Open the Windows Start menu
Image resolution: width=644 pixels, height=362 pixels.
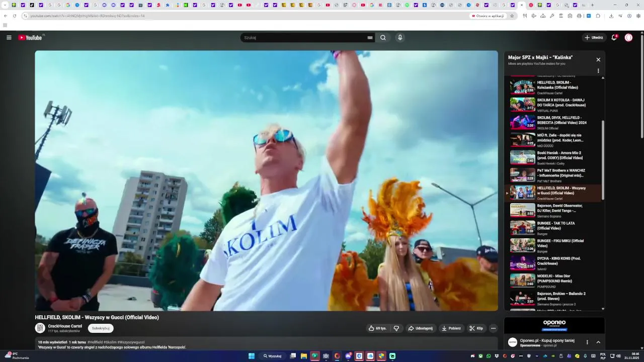[x=252, y=356]
